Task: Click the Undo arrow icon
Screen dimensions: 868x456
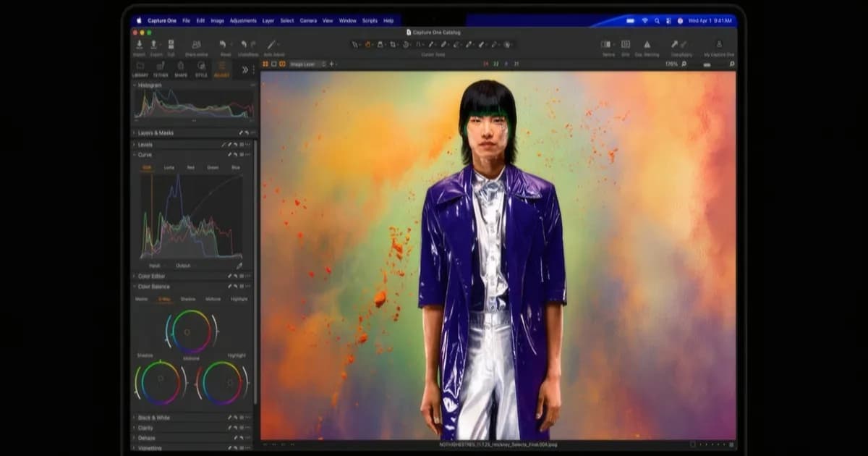Action: click(x=244, y=44)
